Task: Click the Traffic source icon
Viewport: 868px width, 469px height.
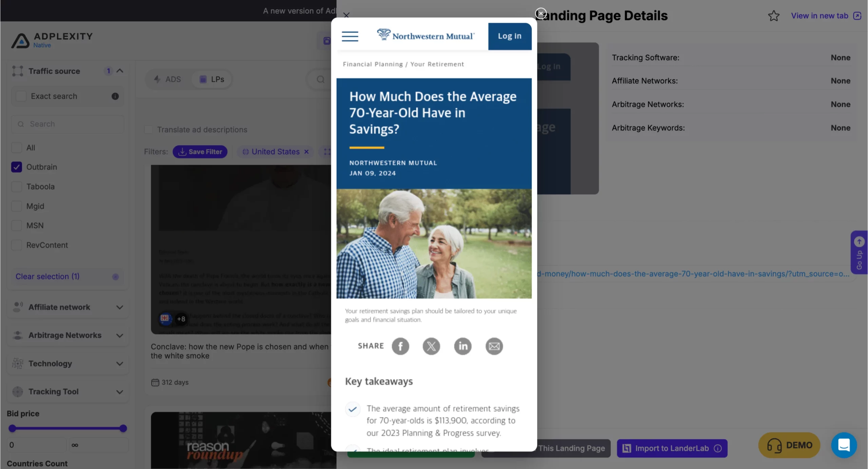Action: 18,71
